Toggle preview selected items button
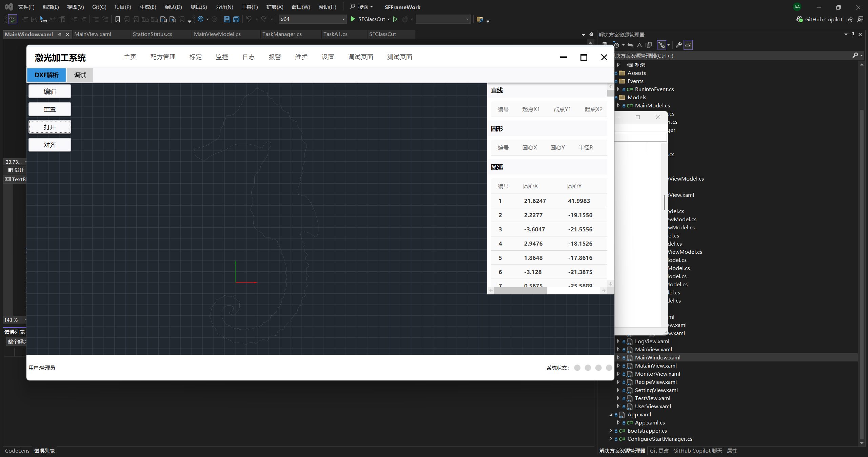 coord(688,45)
